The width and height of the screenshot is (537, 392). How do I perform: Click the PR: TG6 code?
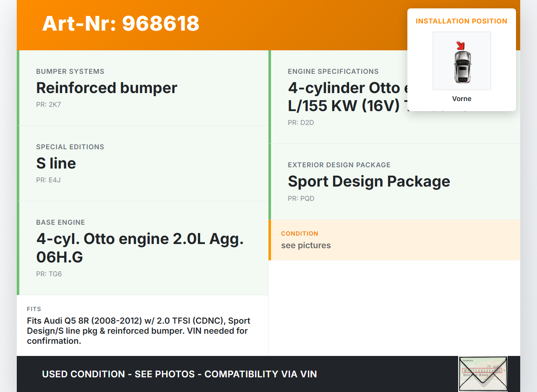tap(49, 274)
